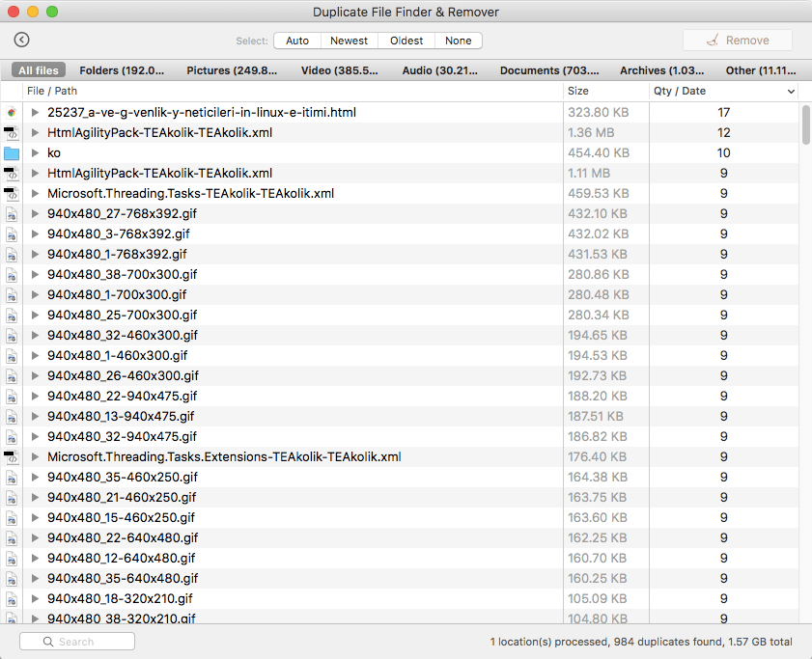Click GIF icon for 940x480_1-700x300.gif

pyautogui.click(x=12, y=295)
